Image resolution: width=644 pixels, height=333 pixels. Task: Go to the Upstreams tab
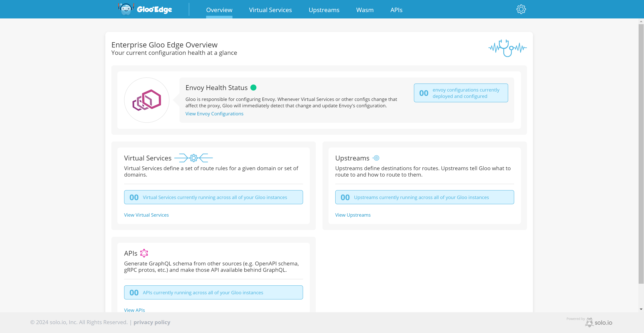[324, 10]
